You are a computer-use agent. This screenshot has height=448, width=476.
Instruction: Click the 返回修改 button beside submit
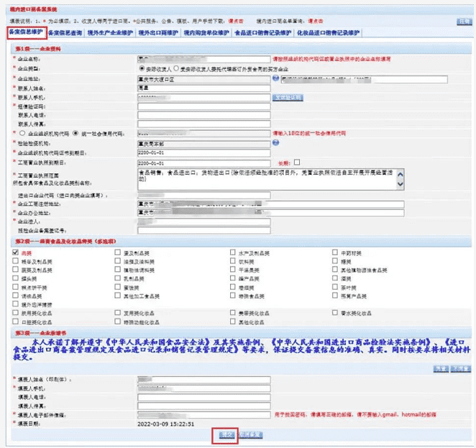click(x=250, y=435)
